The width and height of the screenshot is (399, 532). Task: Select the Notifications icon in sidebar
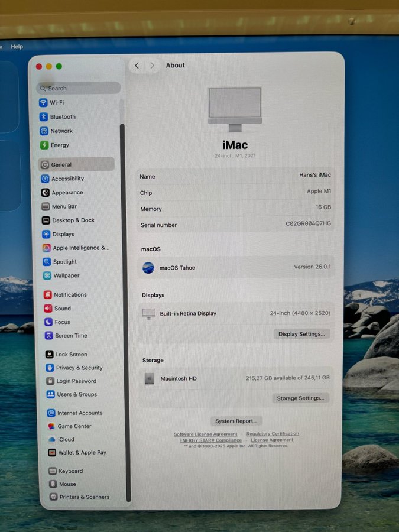pos(48,294)
